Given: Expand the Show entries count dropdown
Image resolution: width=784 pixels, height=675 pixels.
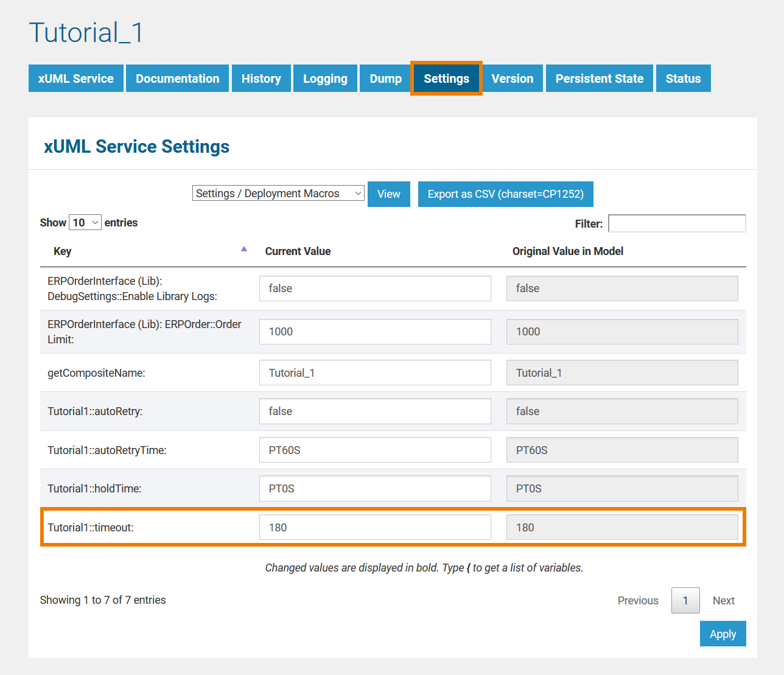Looking at the screenshot, I should [85, 223].
